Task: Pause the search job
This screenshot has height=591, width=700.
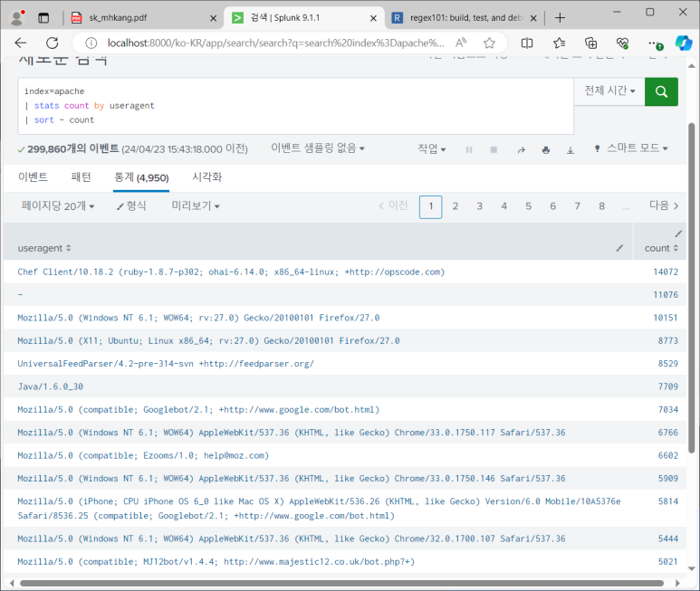Action: (x=469, y=150)
